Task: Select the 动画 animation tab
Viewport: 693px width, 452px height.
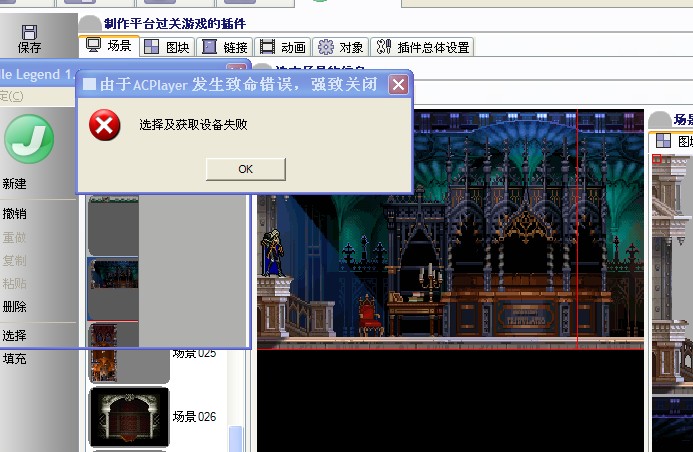Action: coord(283,47)
